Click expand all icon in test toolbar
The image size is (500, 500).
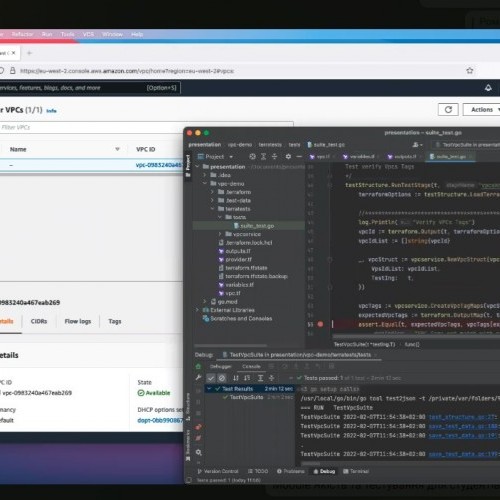[x=261, y=378]
